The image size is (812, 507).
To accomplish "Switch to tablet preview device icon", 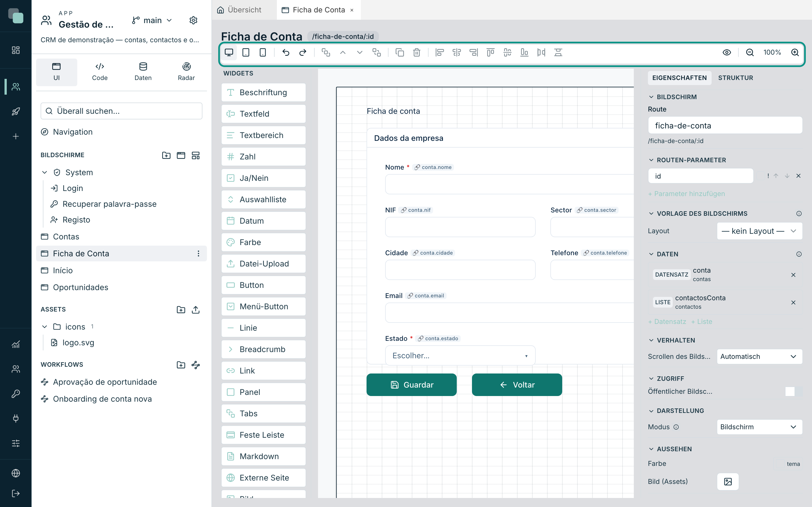I will [246, 52].
